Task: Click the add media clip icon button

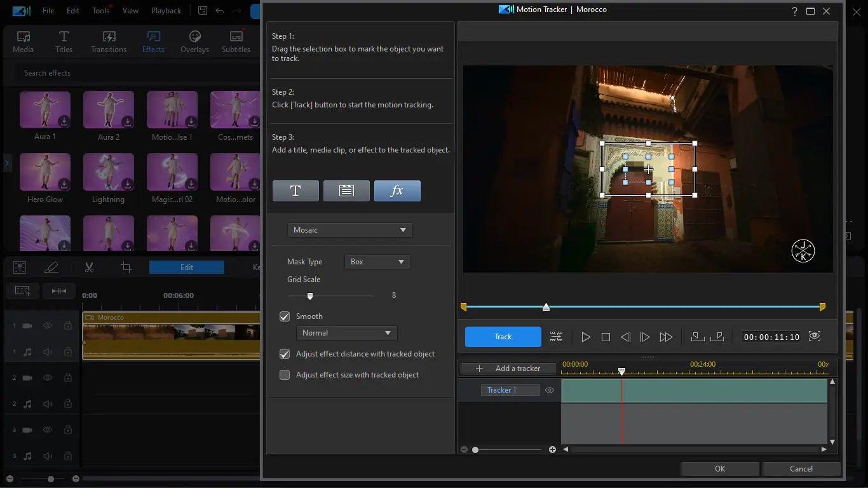Action: 346,191
